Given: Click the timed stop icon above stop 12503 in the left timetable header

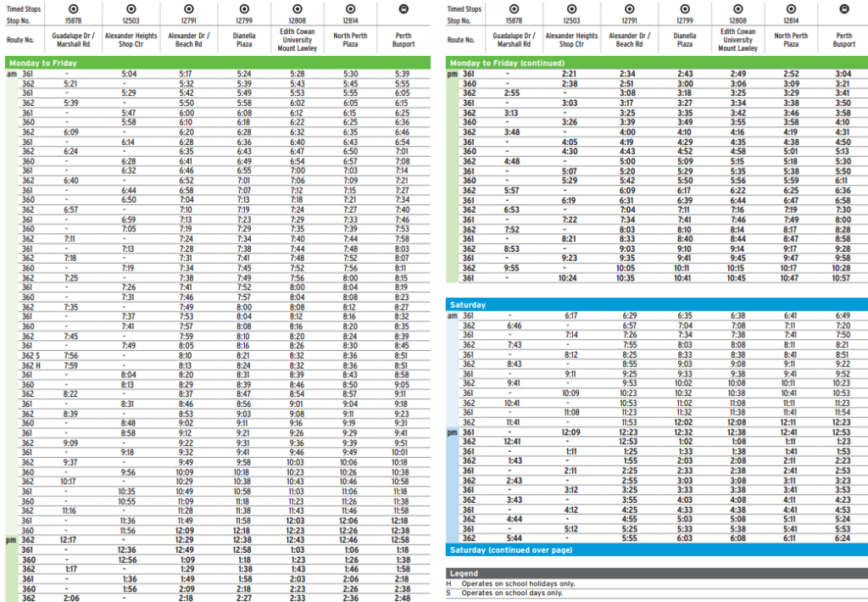Looking at the screenshot, I should pyautogui.click(x=129, y=8).
